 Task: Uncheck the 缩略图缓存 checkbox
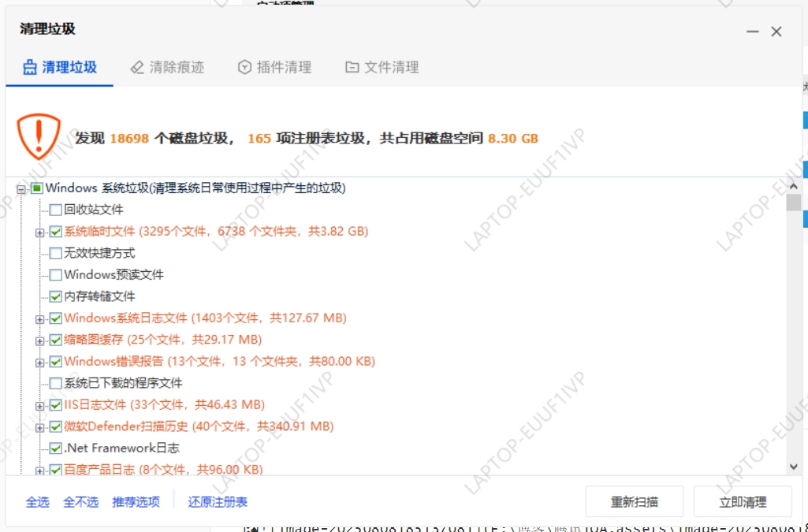(56, 340)
